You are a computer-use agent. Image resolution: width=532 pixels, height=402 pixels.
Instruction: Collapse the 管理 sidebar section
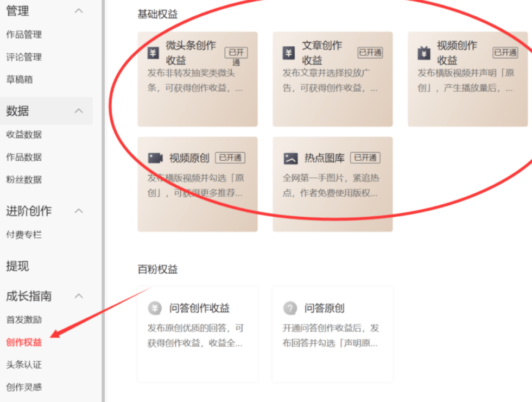[x=79, y=11]
